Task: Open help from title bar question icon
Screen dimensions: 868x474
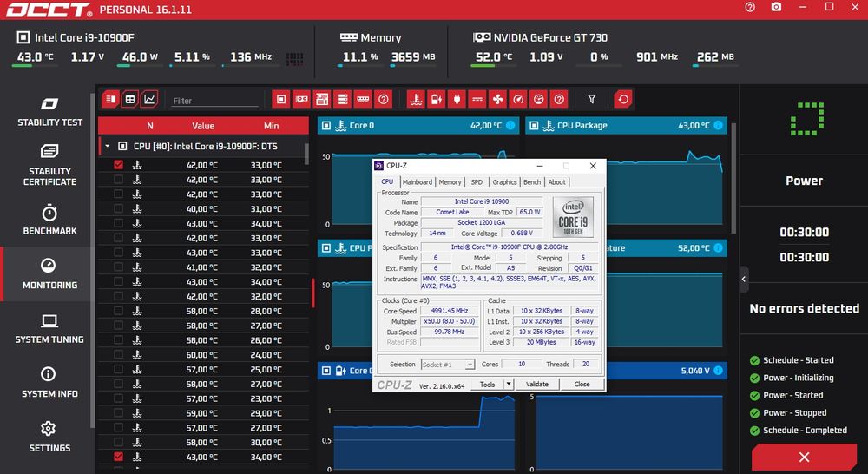Action: point(750,7)
